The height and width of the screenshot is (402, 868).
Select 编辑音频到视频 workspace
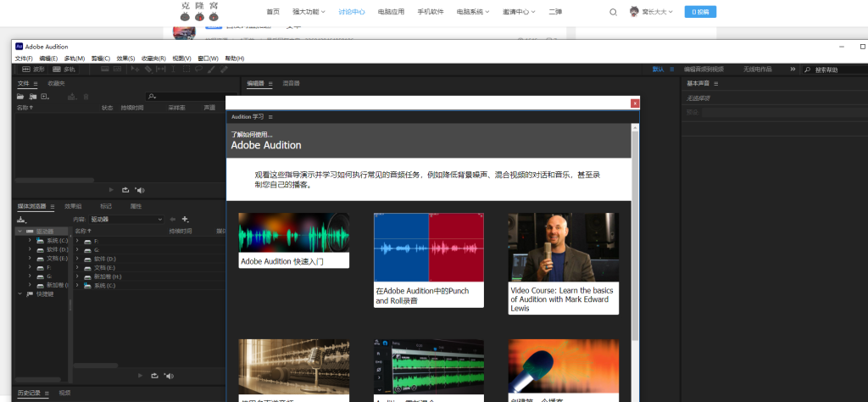[704, 70]
